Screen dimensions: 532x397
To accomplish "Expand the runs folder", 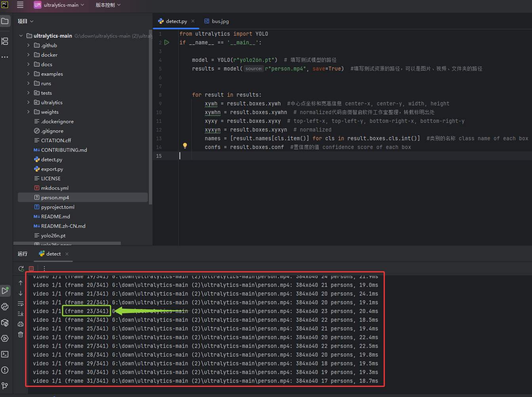I will [x=29, y=83].
